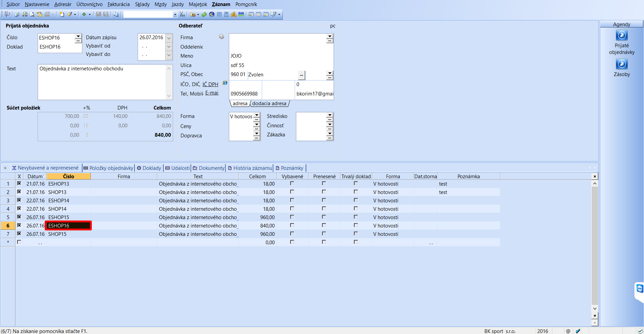The image size is (644, 334).
Task: Click the TeamViewer side panel icon
Action: click(640, 288)
